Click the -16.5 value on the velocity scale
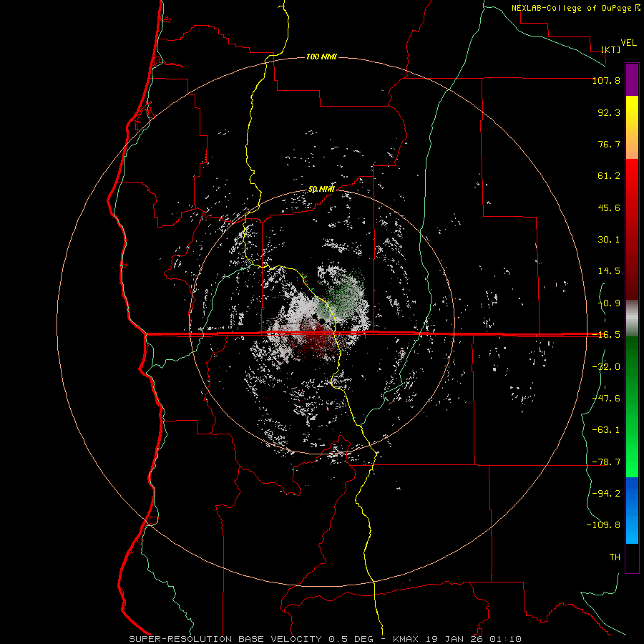 [x=606, y=335]
